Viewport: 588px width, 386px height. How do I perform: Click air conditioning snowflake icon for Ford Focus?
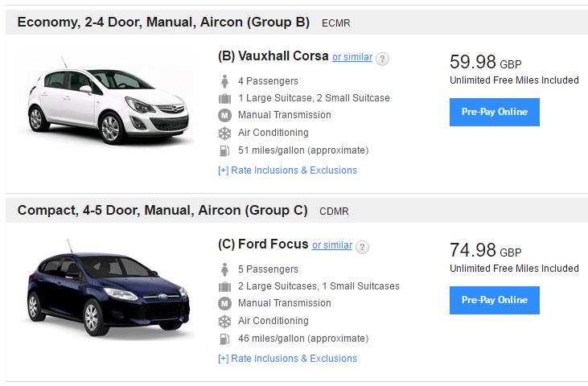pyautogui.click(x=224, y=321)
